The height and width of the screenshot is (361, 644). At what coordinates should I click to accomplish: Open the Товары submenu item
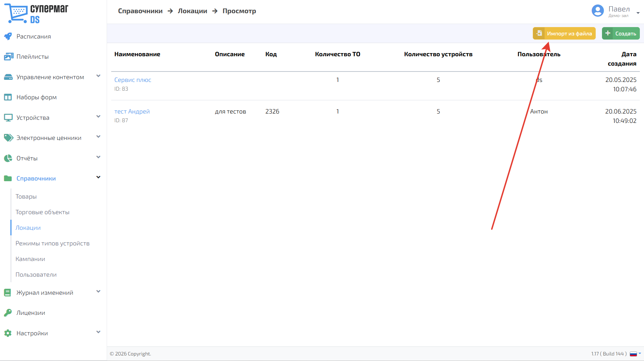click(26, 196)
